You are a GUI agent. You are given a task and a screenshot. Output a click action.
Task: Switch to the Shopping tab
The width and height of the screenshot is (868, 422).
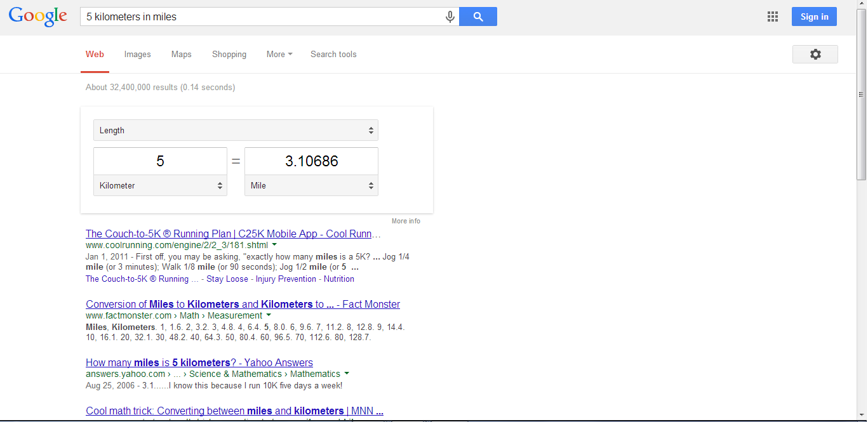pyautogui.click(x=229, y=55)
